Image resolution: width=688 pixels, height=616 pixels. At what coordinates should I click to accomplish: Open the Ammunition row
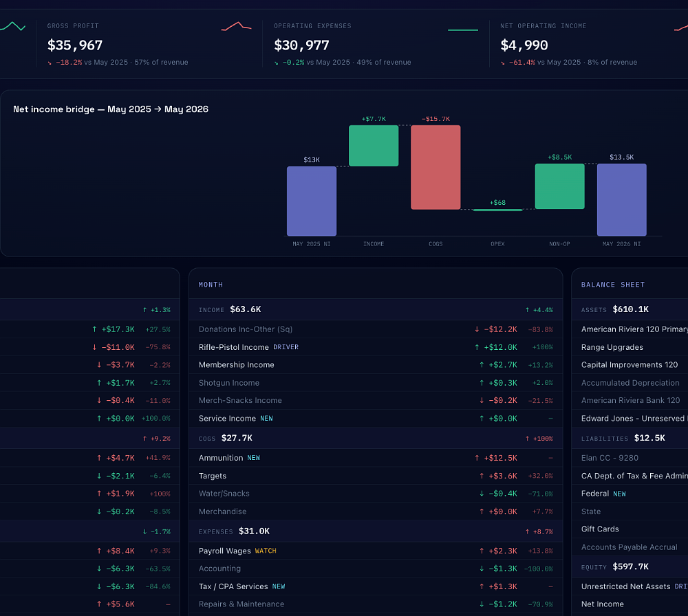[x=376, y=458]
